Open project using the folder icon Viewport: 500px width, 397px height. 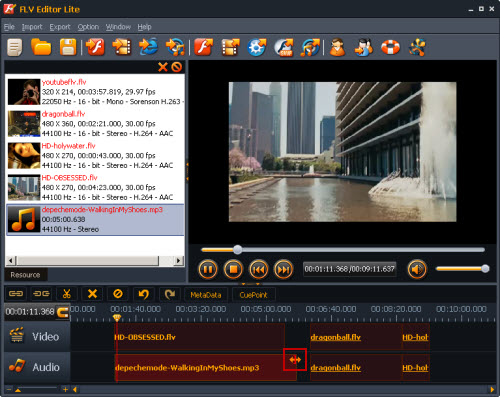(41, 47)
